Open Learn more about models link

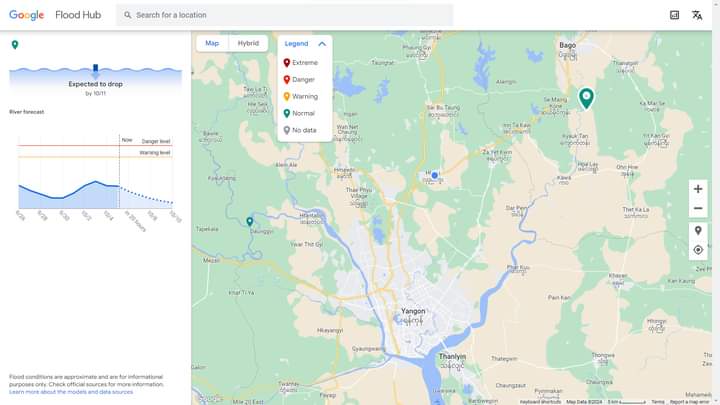click(x=71, y=392)
